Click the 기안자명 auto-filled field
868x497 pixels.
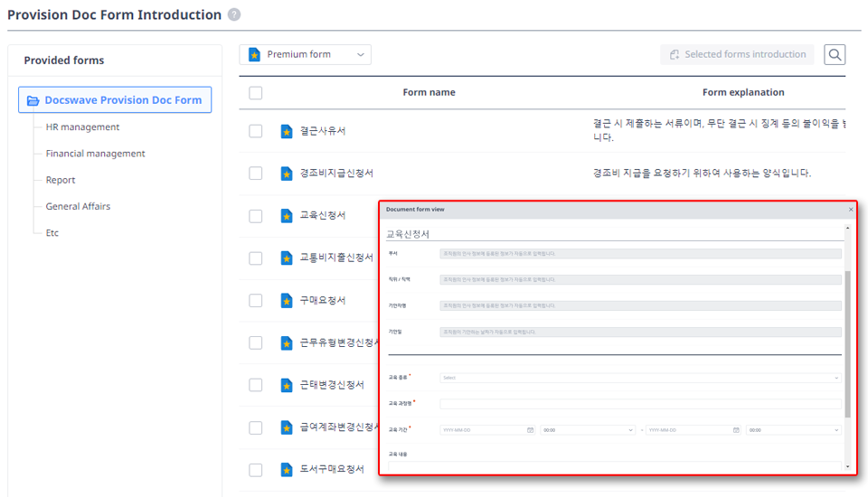pos(640,305)
